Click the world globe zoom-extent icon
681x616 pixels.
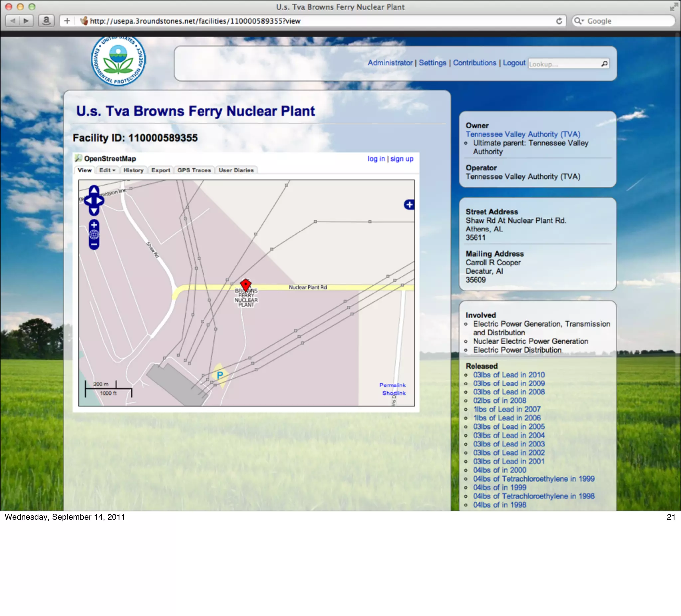[x=94, y=234]
